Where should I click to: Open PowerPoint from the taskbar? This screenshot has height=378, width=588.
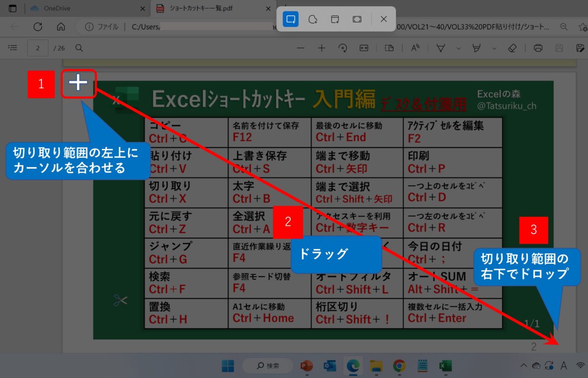[x=307, y=366]
